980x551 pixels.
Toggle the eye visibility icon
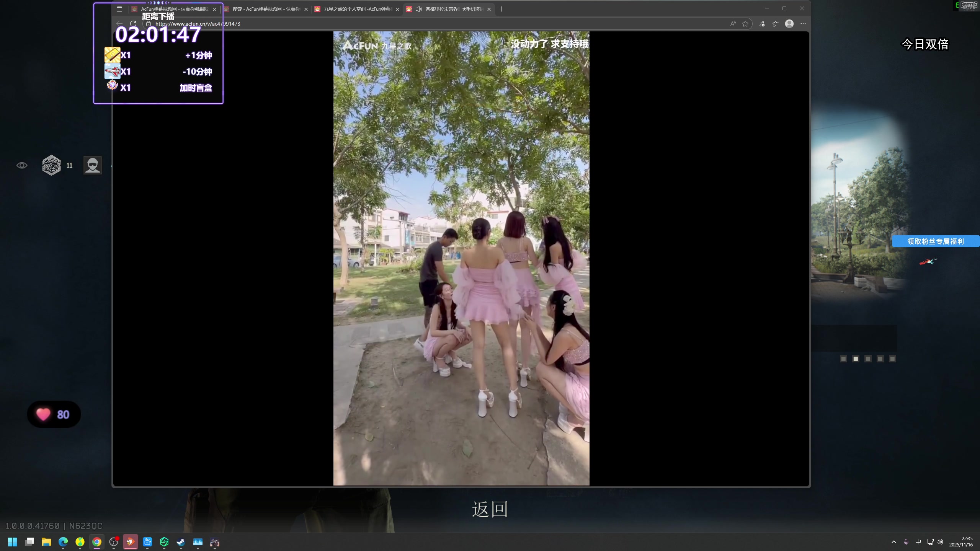pos(22,165)
